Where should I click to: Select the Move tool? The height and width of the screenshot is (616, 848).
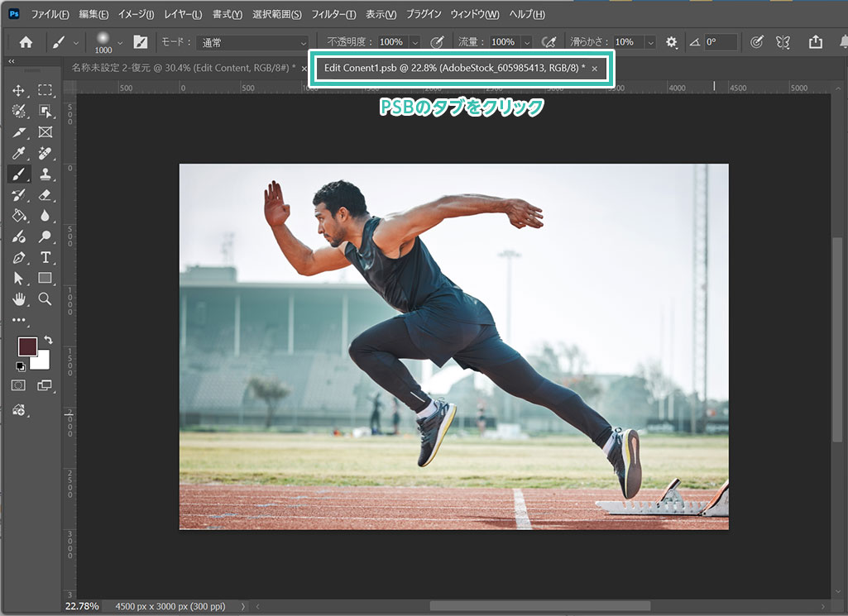coord(18,90)
